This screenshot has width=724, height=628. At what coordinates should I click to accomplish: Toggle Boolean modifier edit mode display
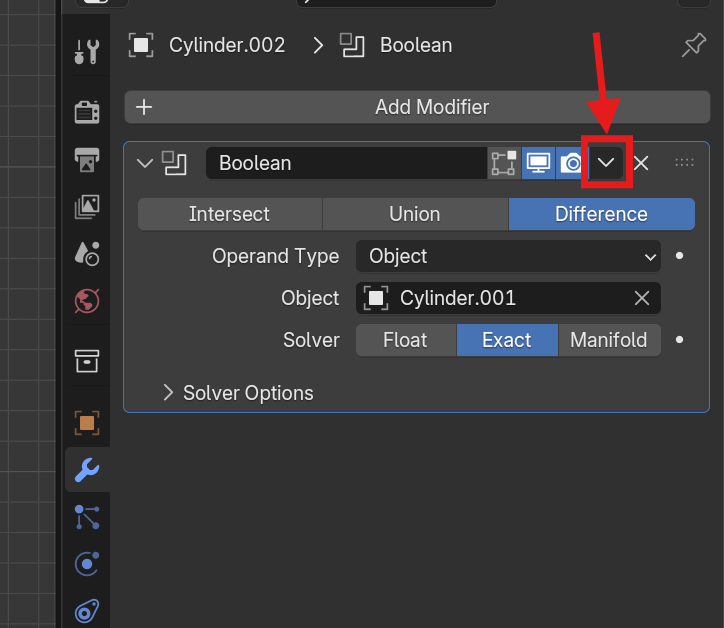click(x=504, y=163)
